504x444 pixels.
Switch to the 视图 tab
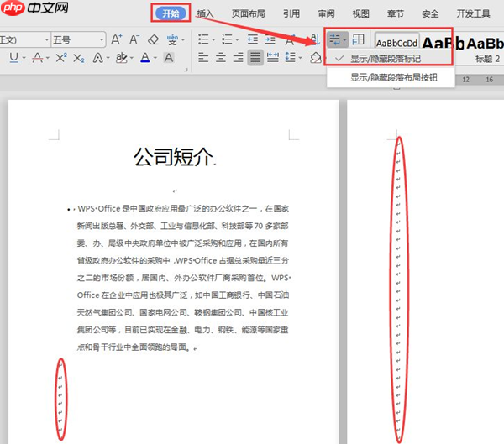[360, 13]
